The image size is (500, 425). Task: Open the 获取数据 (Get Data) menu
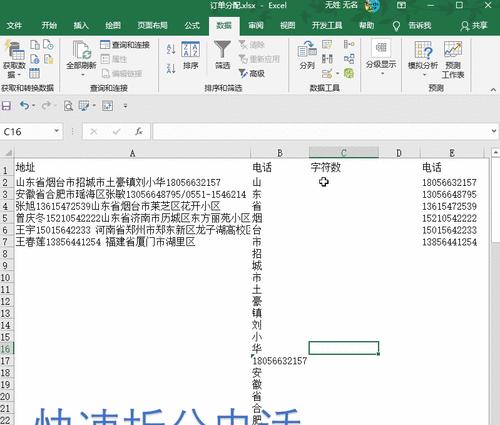pyautogui.click(x=14, y=60)
